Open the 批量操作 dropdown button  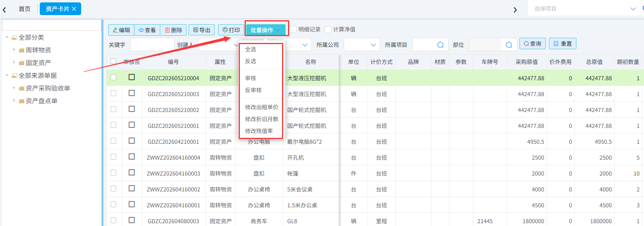266,30
